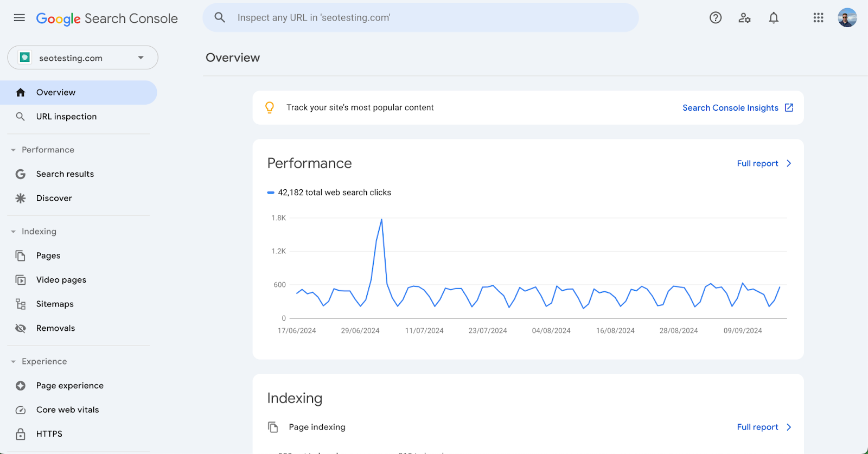Click chevron next to Indexing Full report
868x454 pixels.
point(789,427)
